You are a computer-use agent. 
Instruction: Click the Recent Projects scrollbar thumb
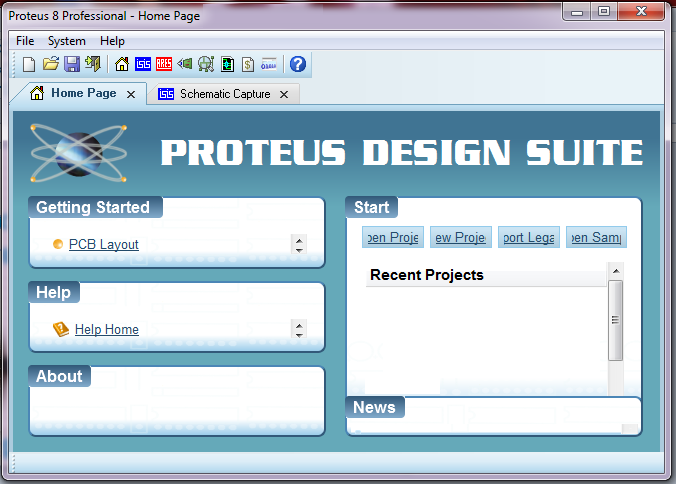616,320
